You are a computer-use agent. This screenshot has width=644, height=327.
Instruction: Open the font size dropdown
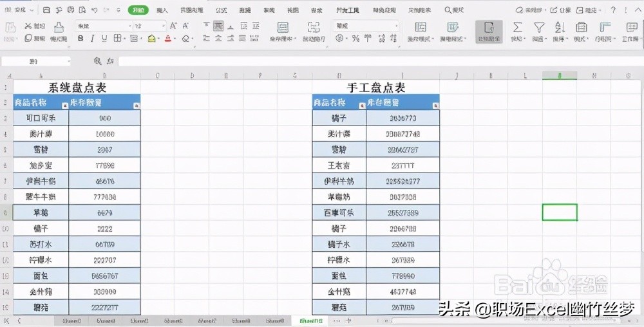tap(163, 26)
